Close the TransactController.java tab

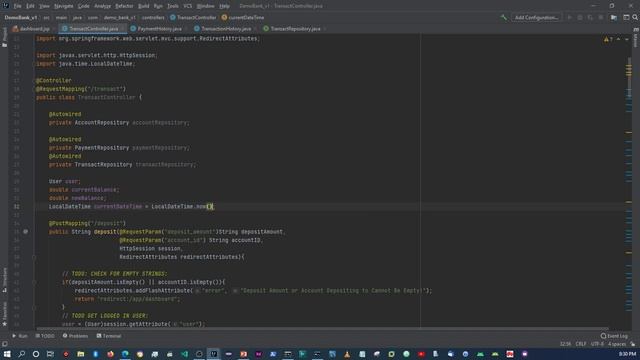[122, 29]
